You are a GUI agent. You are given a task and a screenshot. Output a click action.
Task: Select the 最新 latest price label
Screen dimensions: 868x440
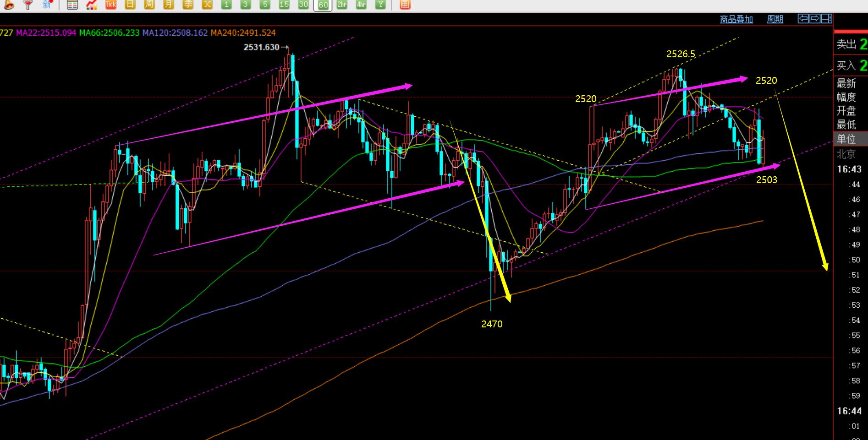[x=846, y=83]
